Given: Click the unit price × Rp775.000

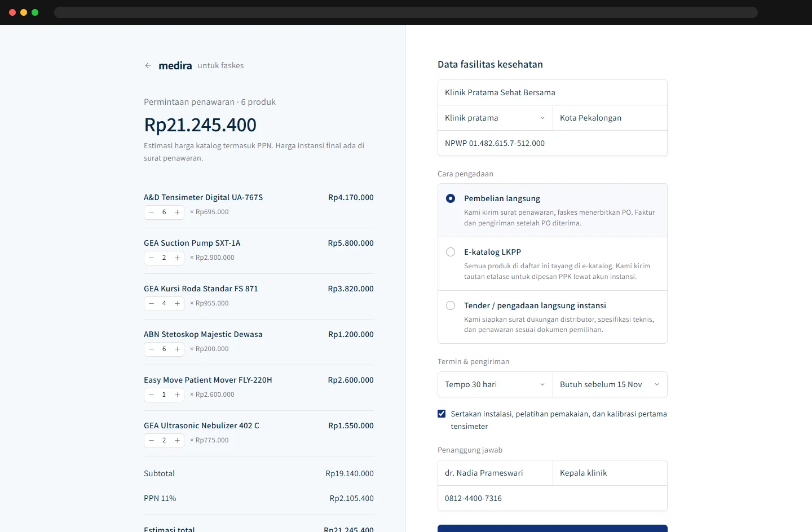Looking at the screenshot, I should (x=209, y=440).
